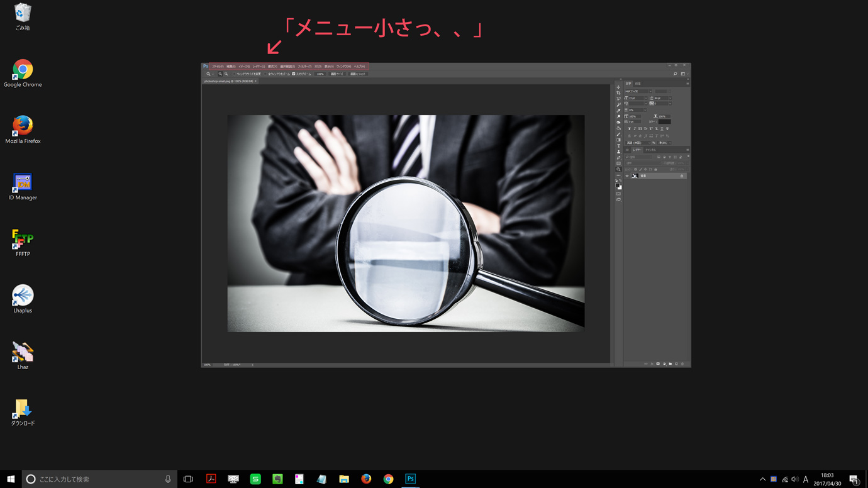Click the text color swatch
This screenshot has width=868, height=488.
pyautogui.click(x=664, y=122)
